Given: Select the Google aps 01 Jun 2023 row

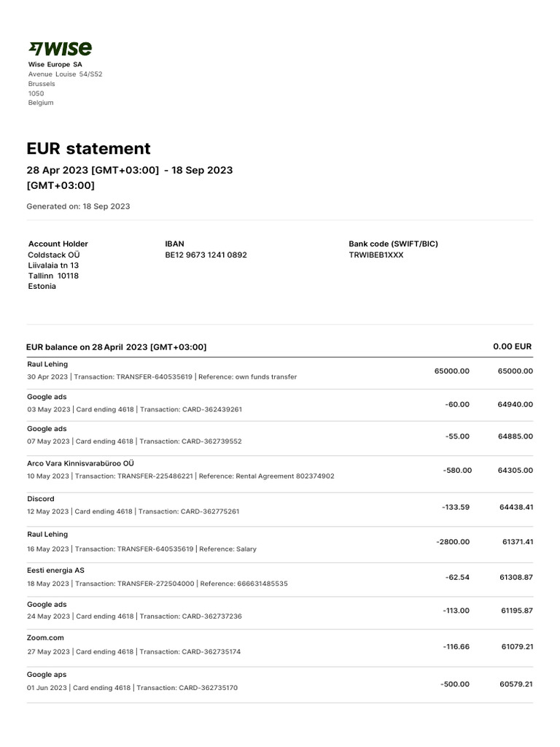Looking at the screenshot, I should point(132,681).
